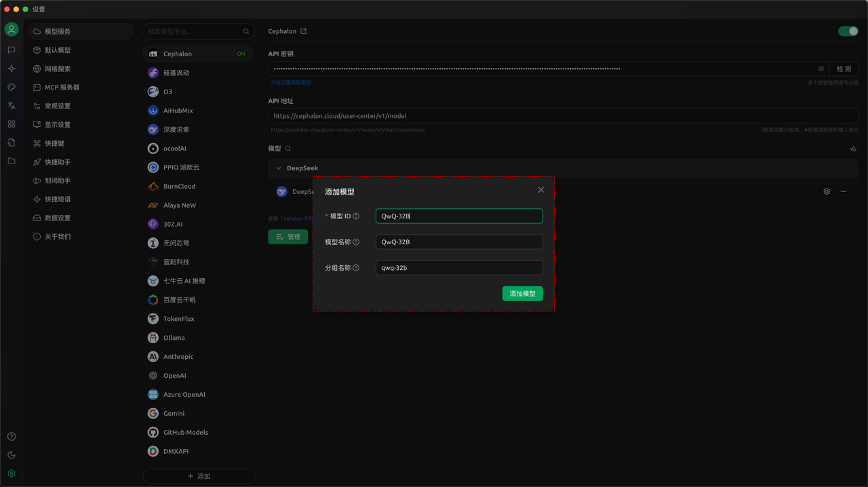Open 网络搜索 settings menu item

click(x=58, y=69)
